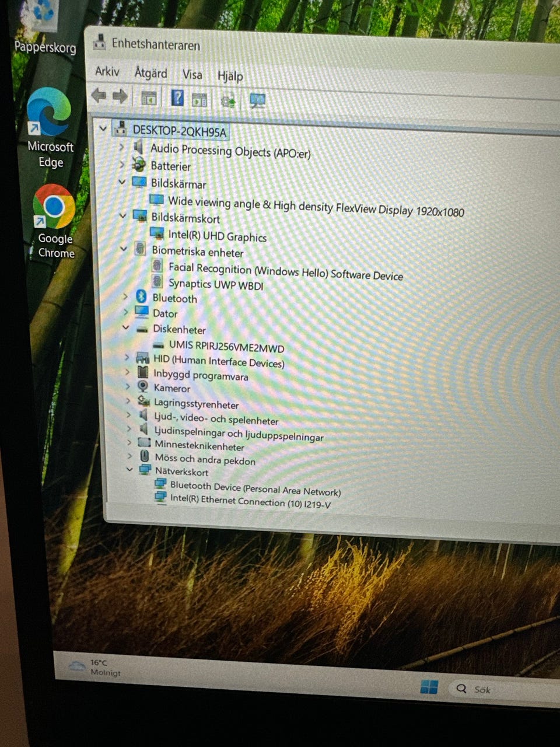Select the Batterier battery icon
The image size is (560, 747).
click(x=139, y=164)
